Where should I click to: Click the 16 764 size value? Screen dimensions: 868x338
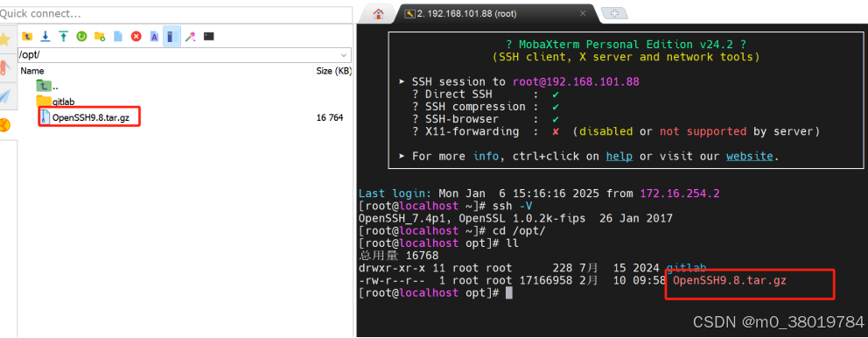tap(330, 117)
